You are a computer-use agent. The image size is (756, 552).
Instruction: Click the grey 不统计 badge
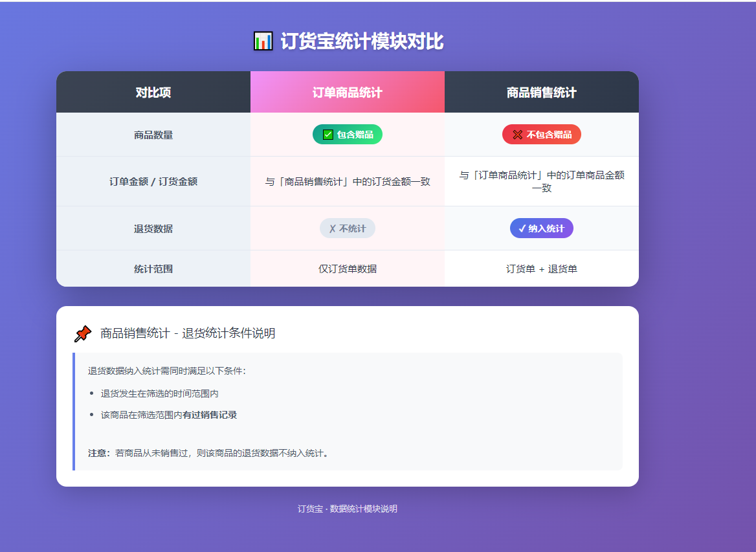348,228
